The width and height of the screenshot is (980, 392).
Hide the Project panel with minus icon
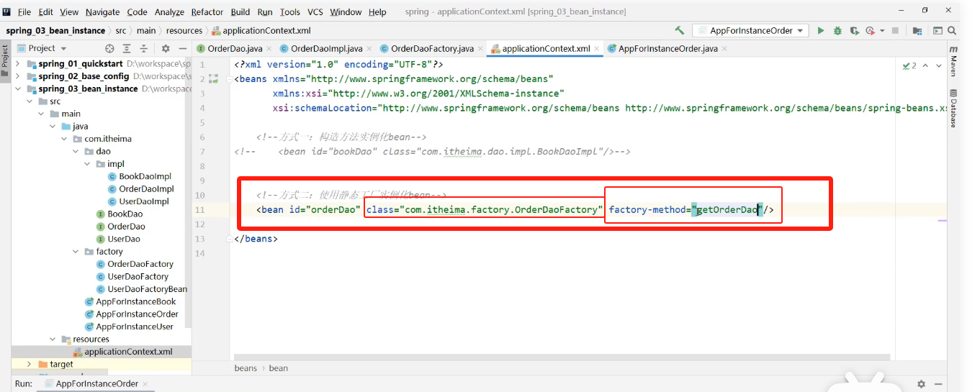click(183, 48)
